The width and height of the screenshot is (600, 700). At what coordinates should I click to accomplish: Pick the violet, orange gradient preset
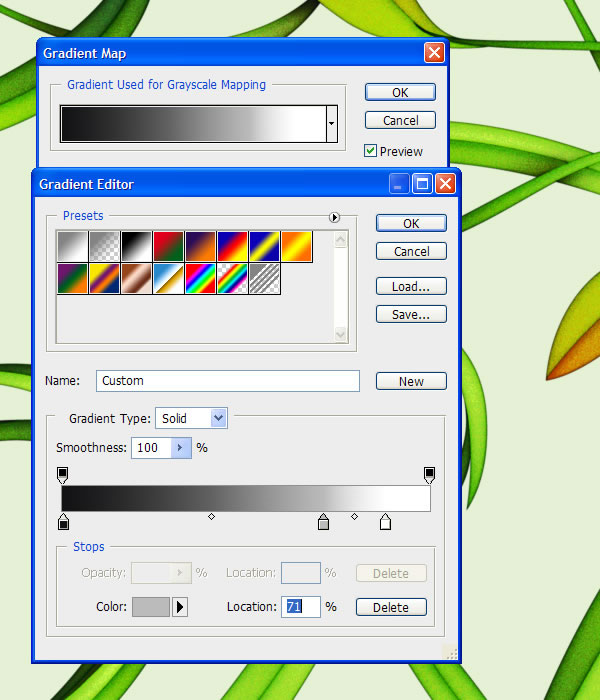[x=200, y=246]
